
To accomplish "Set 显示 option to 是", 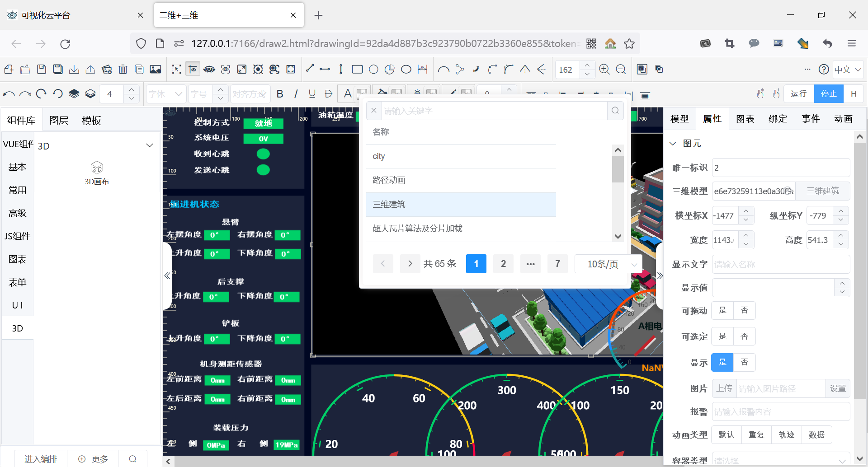I will coord(722,362).
